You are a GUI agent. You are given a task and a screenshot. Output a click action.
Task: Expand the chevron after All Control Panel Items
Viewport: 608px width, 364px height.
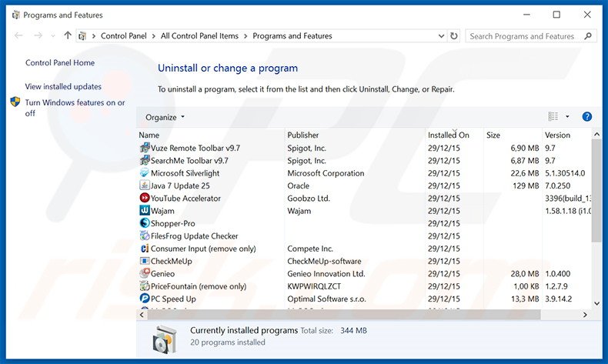coord(246,36)
